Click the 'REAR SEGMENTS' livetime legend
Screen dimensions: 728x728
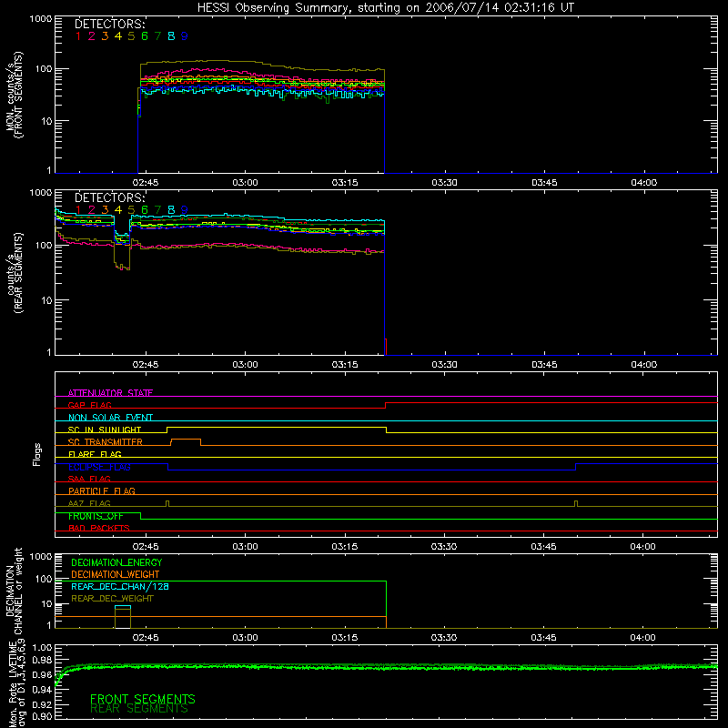click(x=139, y=709)
